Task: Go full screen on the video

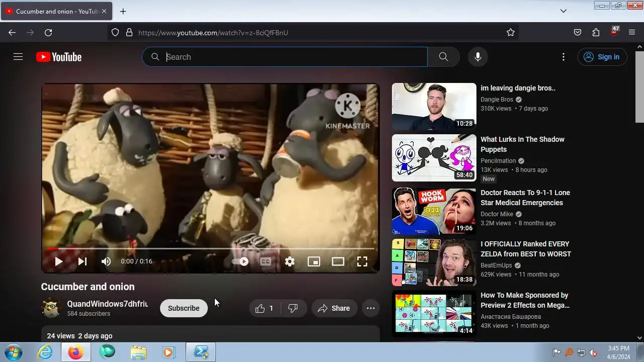Action: [362, 261]
